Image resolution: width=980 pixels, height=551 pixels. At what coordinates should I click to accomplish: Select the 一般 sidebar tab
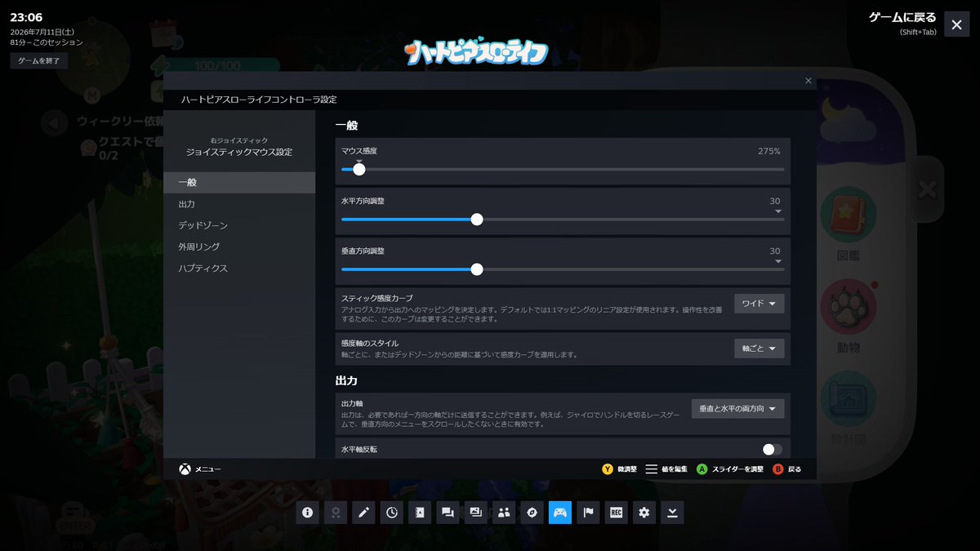239,182
